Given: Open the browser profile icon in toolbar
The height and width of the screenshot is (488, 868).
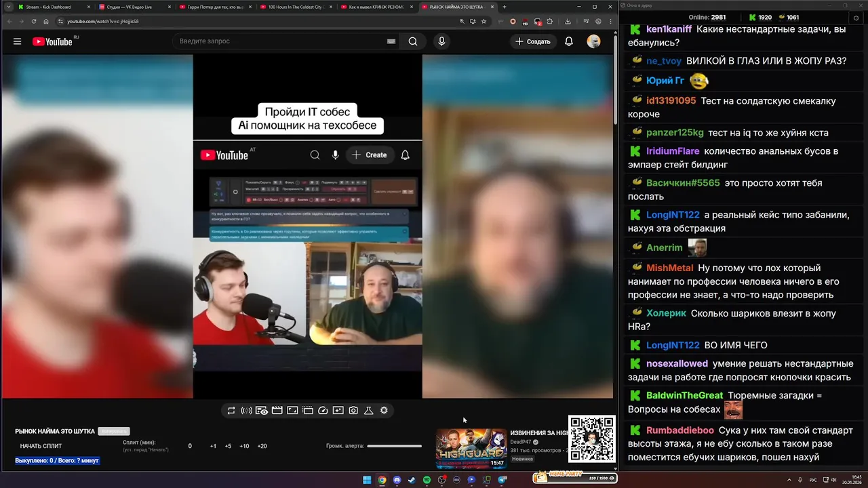Looking at the screenshot, I should click(598, 21).
